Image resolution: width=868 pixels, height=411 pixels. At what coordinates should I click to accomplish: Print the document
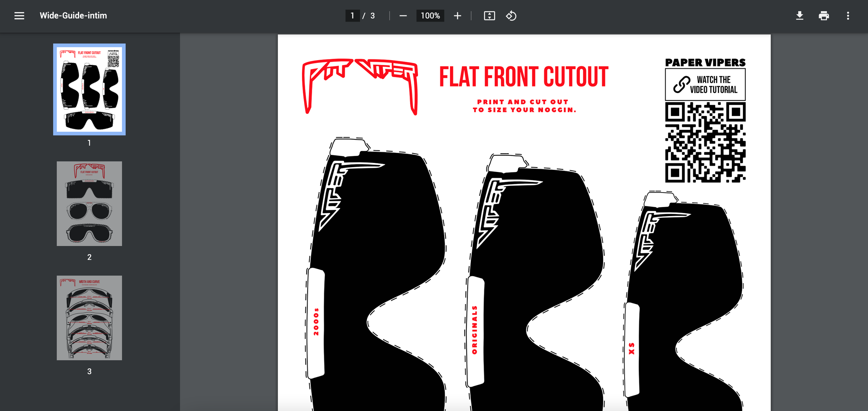pos(824,16)
